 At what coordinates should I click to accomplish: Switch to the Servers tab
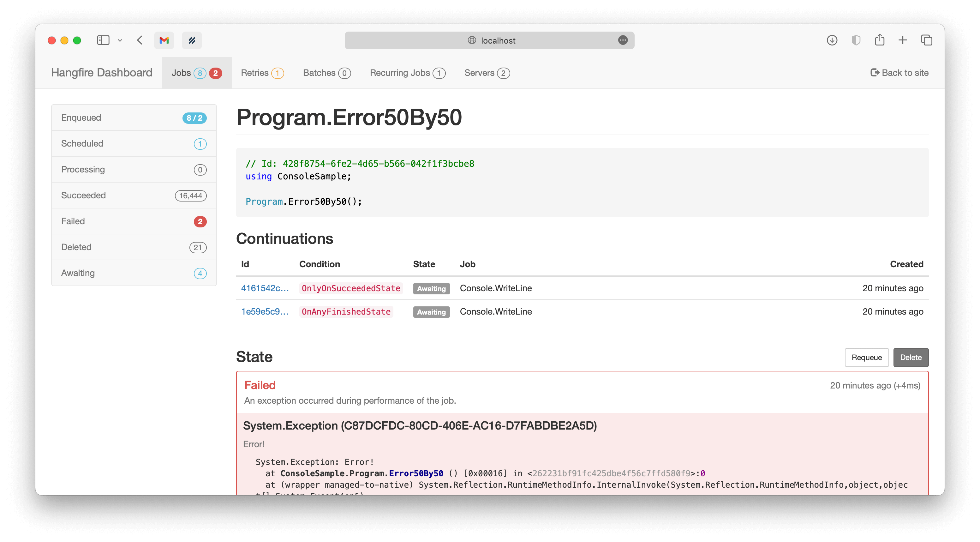[487, 73]
